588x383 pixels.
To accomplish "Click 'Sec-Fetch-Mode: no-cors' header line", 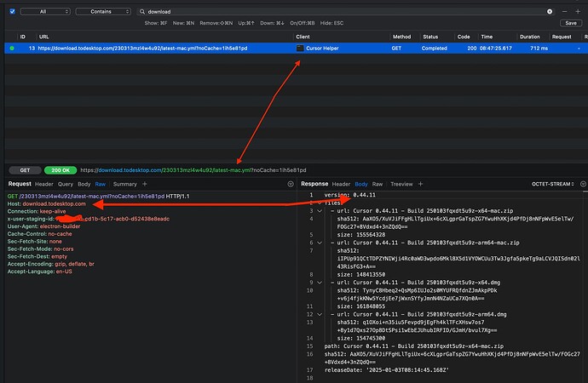I will pyautogui.click(x=41, y=249).
